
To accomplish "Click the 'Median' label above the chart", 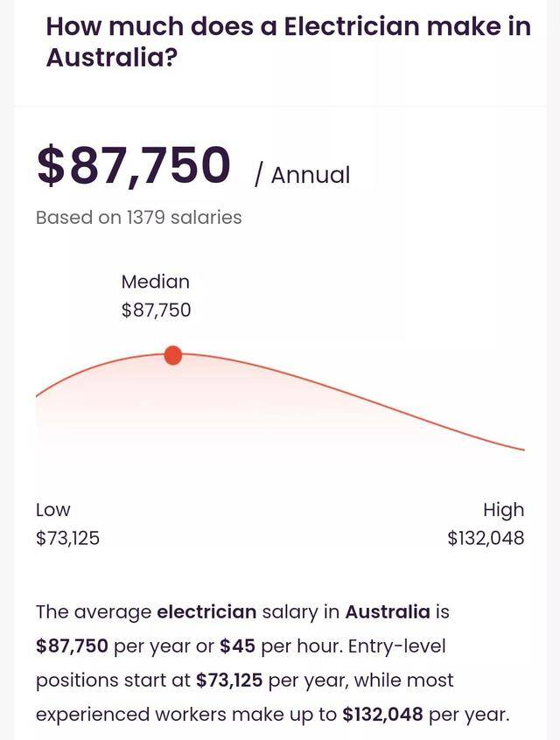I will [156, 282].
